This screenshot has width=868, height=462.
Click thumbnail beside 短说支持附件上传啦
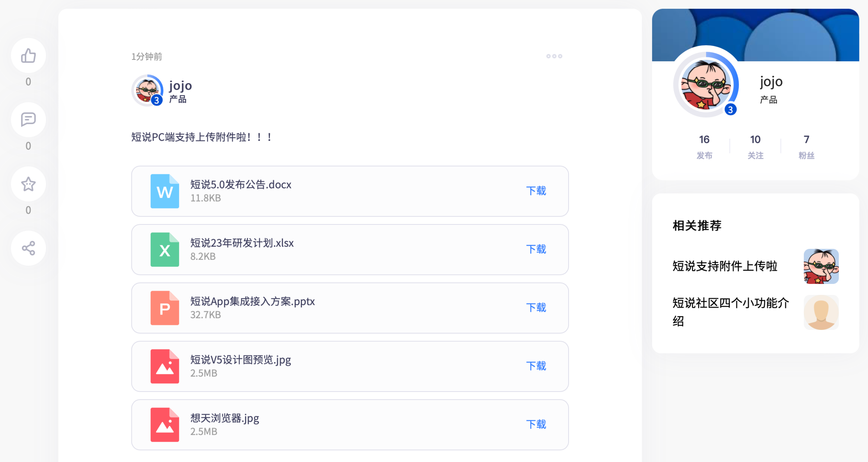pos(821,266)
